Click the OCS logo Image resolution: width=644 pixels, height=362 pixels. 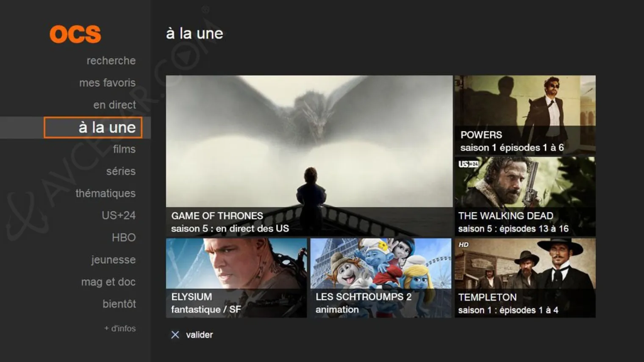(75, 34)
